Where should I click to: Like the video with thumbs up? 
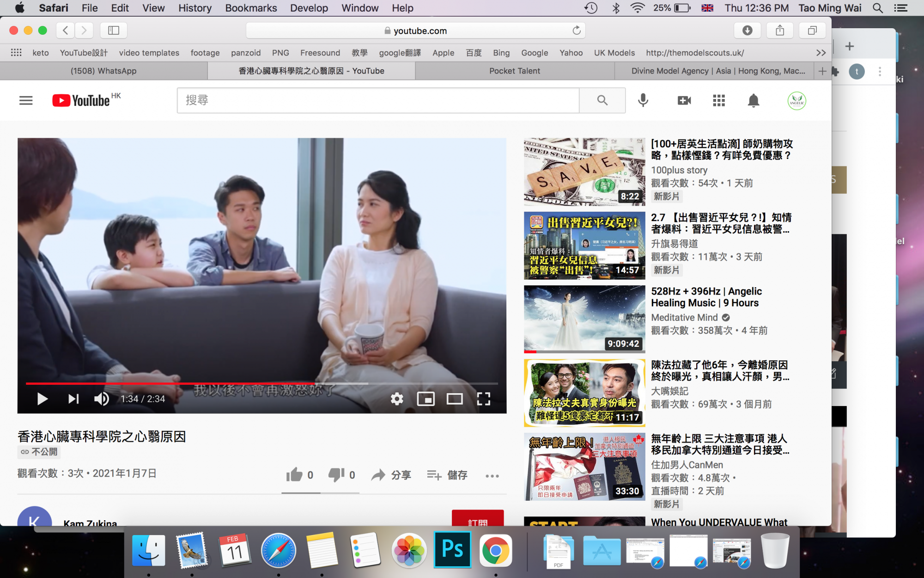(x=294, y=475)
